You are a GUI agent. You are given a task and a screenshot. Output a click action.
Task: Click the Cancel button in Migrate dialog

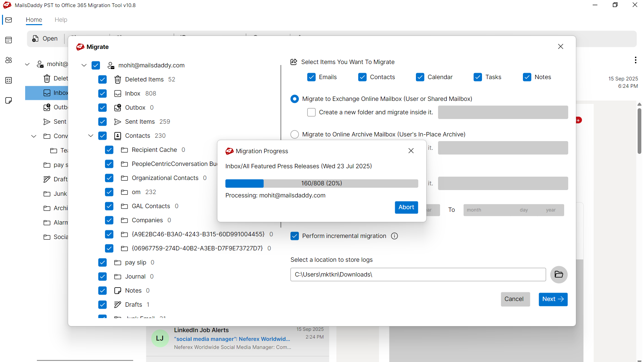515,299
